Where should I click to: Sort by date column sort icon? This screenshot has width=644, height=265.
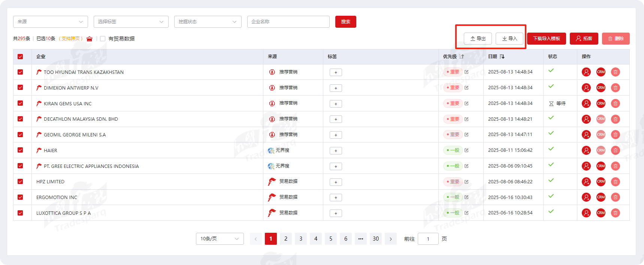tap(502, 57)
